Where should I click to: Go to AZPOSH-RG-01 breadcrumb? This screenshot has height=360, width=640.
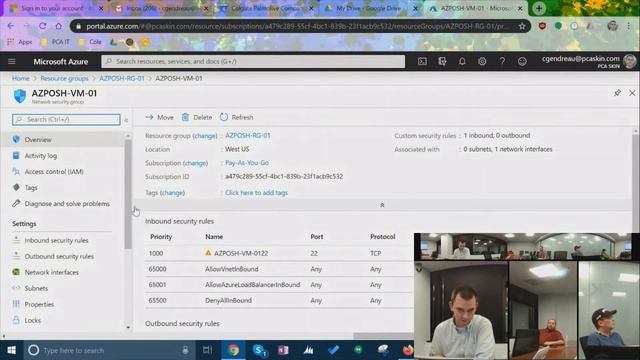(x=122, y=78)
